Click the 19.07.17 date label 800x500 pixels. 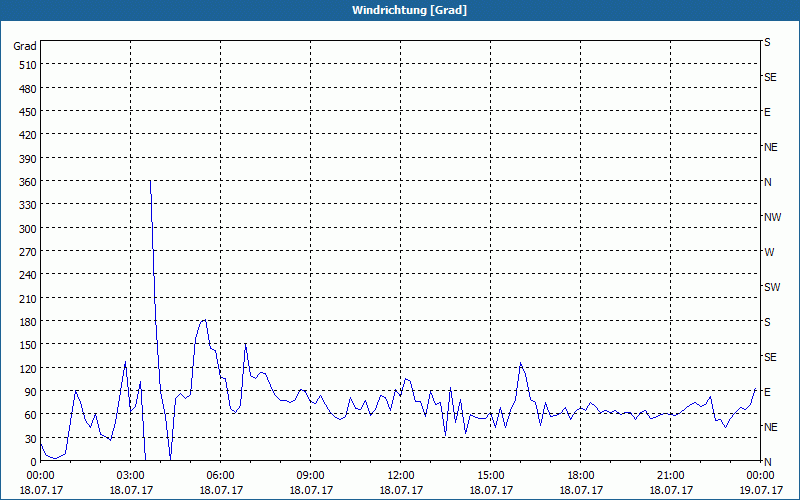761,490
